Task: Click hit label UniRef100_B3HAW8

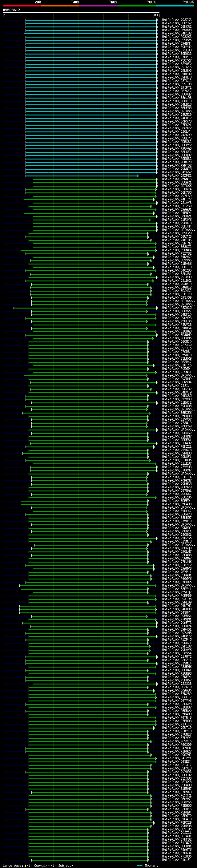Action: [x=177, y=785]
